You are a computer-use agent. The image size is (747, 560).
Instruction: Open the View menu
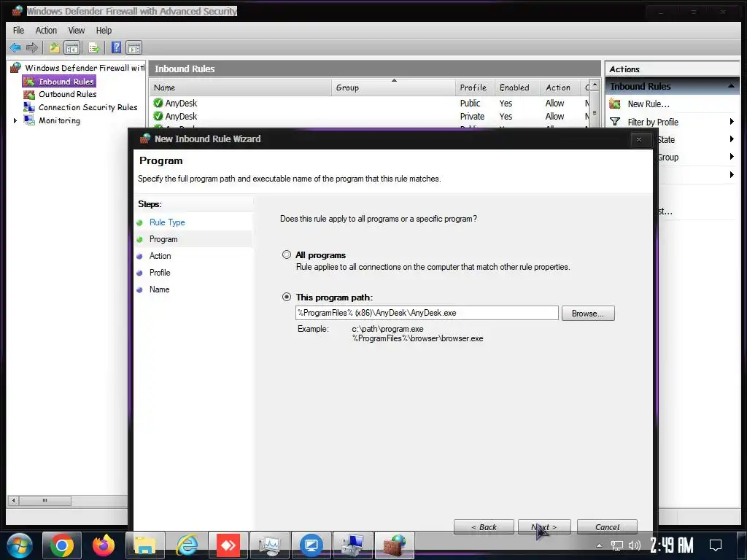point(76,31)
